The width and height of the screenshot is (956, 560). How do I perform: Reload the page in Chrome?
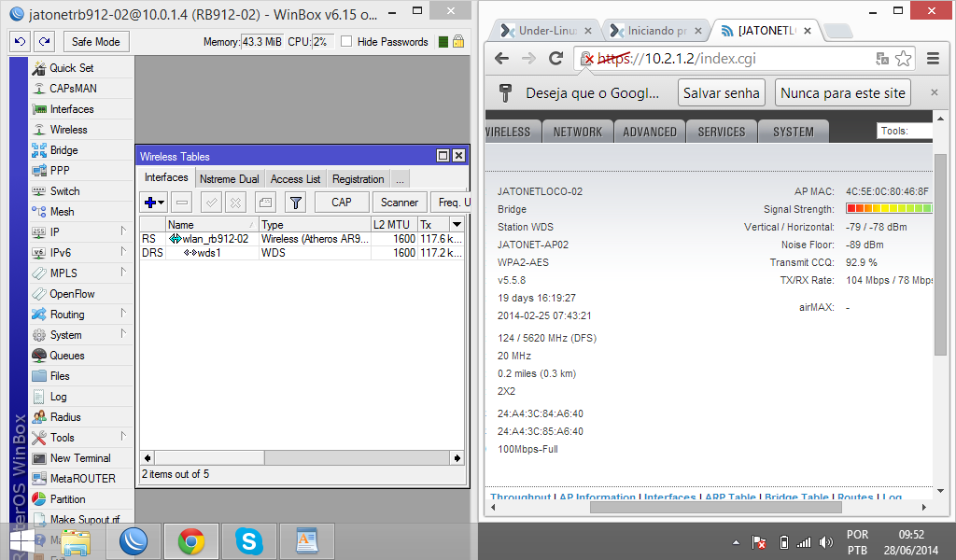[555, 59]
